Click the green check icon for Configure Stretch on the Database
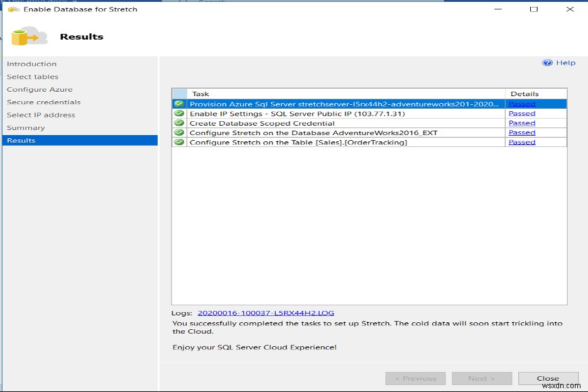Image resolution: width=588 pixels, height=392 pixels. tap(179, 133)
